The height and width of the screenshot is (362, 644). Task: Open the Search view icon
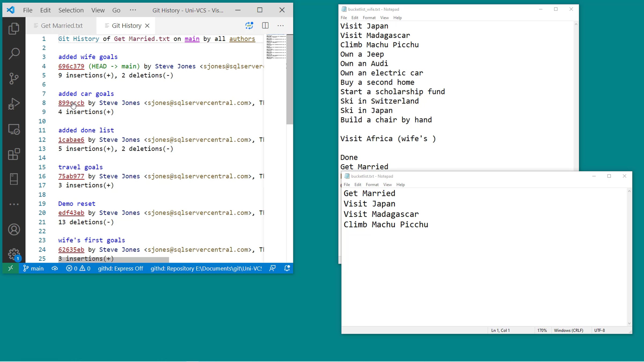pos(14,53)
